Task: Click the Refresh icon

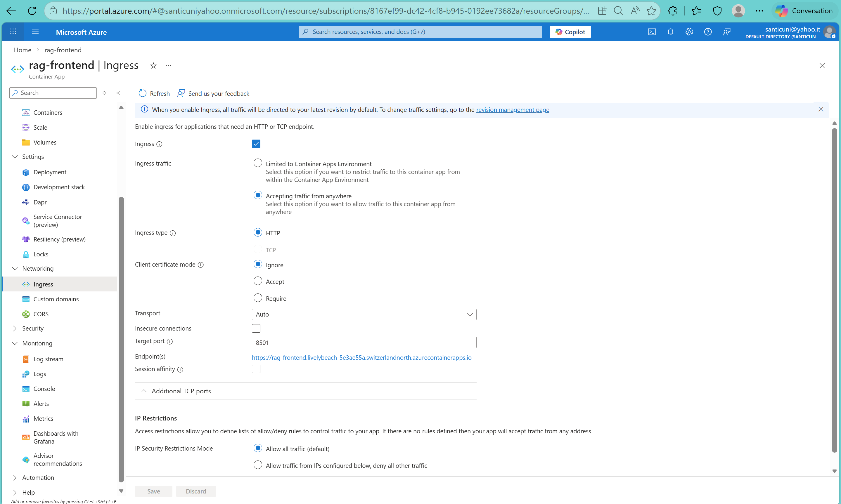Action: pyautogui.click(x=143, y=93)
